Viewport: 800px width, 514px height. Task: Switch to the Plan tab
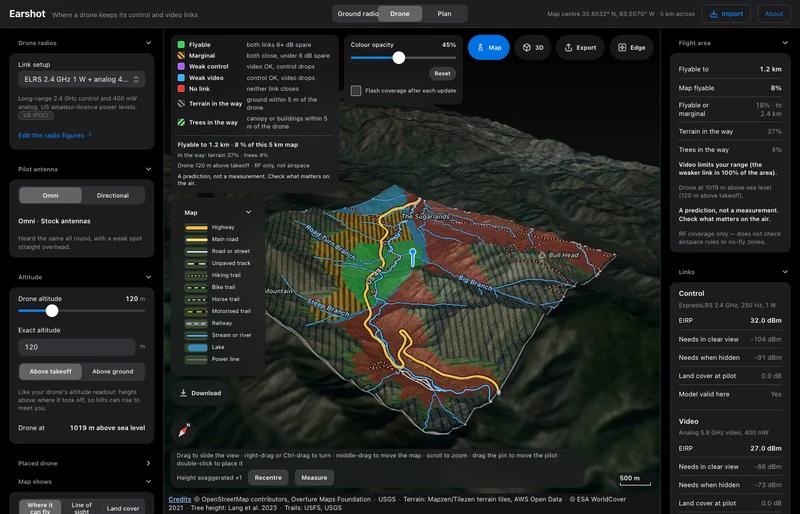(444, 14)
